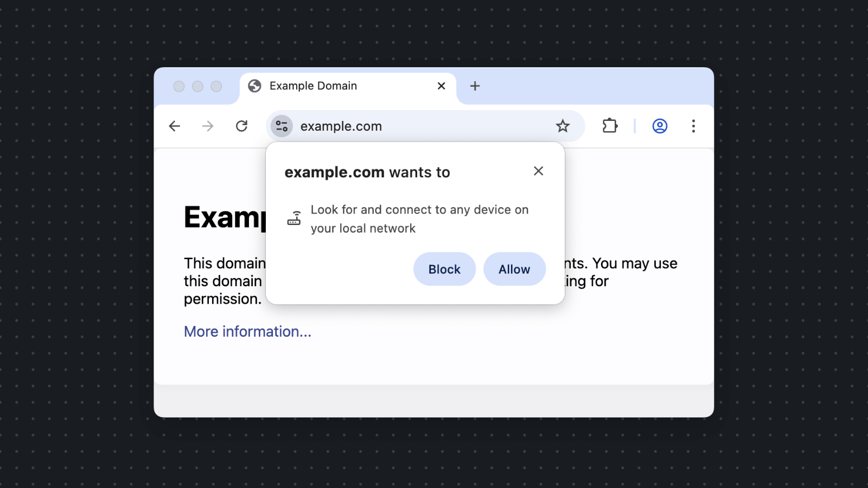The width and height of the screenshot is (868, 488).
Task: Bookmark the page with the star icon
Action: (563, 126)
